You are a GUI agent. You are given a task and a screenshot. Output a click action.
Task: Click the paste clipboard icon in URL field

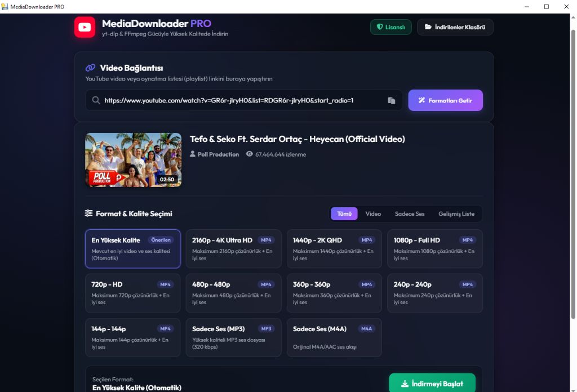pyautogui.click(x=391, y=100)
